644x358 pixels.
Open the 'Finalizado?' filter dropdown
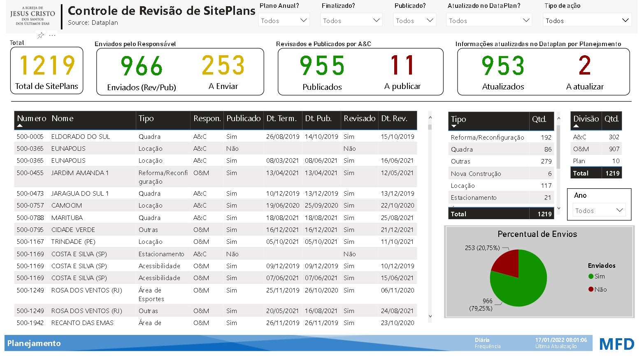[351, 20]
